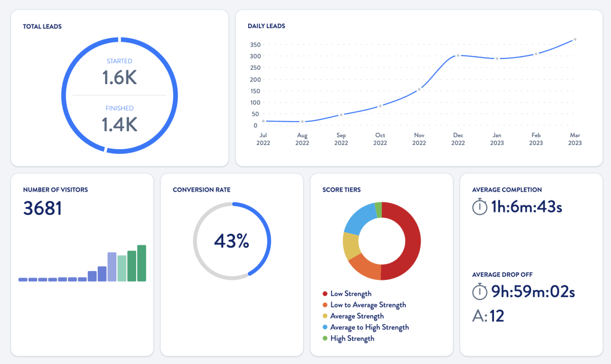Click the "50" y-axis label
Screen dimensions: 611x364
coord(255,114)
